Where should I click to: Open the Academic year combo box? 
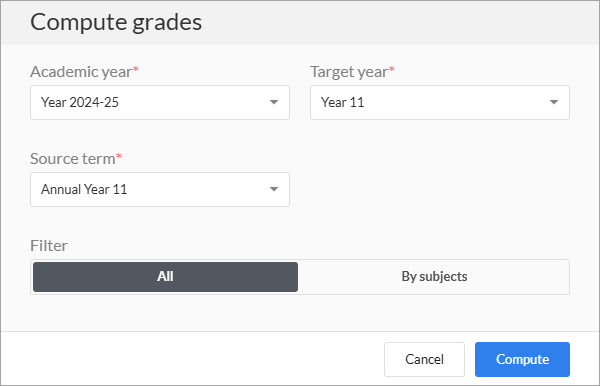(160, 103)
